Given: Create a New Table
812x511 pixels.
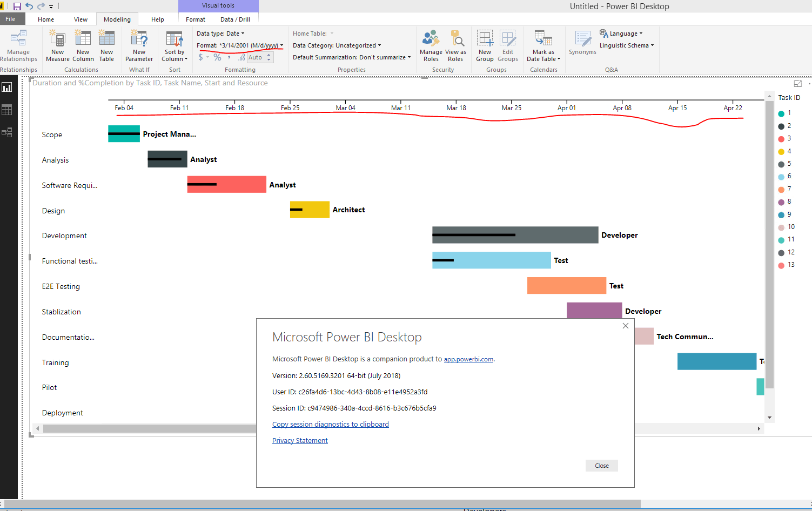Looking at the screenshot, I should [107, 46].
